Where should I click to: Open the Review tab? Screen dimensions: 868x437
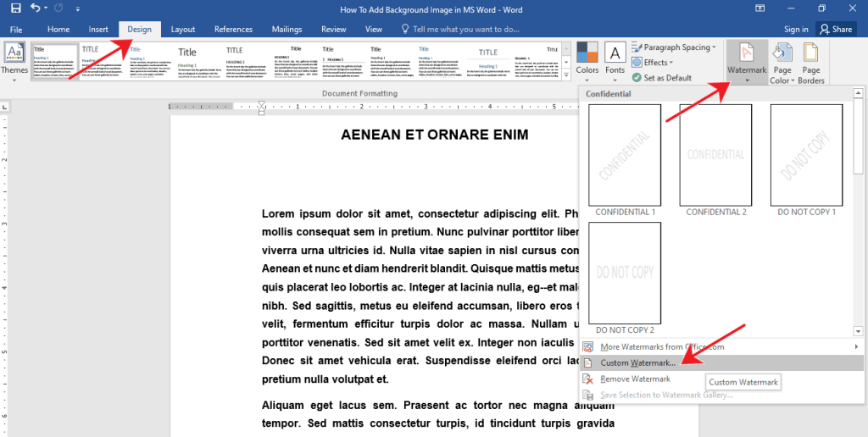coord(334,30)
